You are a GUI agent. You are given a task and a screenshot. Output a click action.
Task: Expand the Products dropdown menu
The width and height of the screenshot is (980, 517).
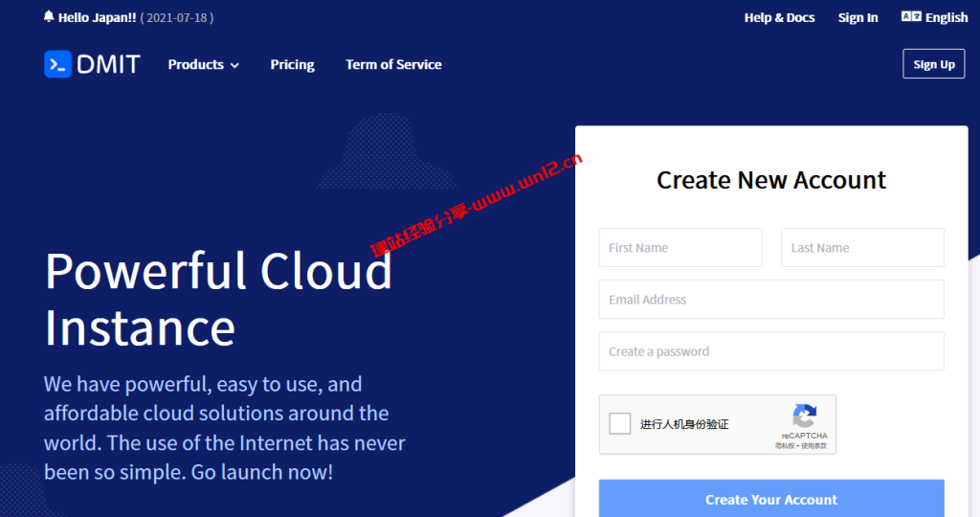click(x=203, y=64)
